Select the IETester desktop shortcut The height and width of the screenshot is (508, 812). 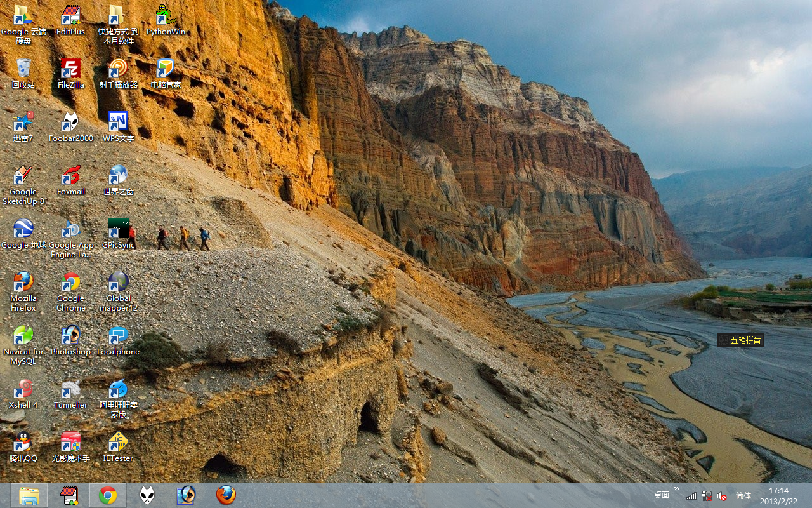(118, 442)
